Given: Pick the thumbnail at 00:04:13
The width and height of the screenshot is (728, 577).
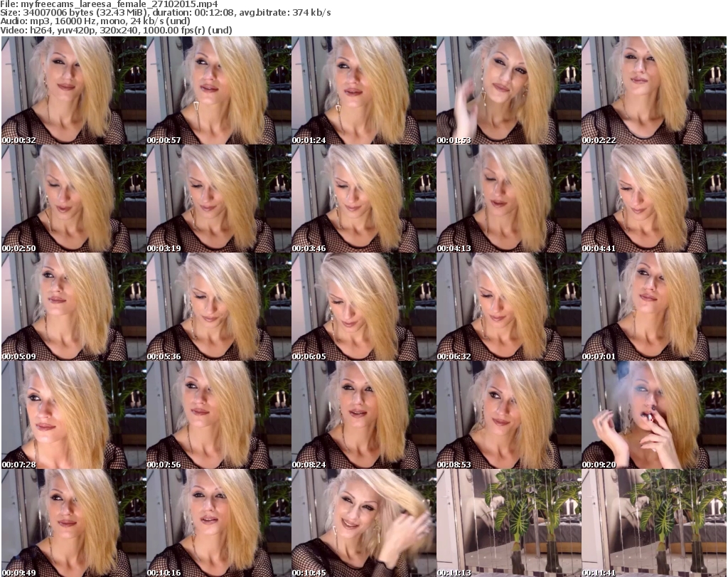Looking at the screenshot, I should coord(509,198).
